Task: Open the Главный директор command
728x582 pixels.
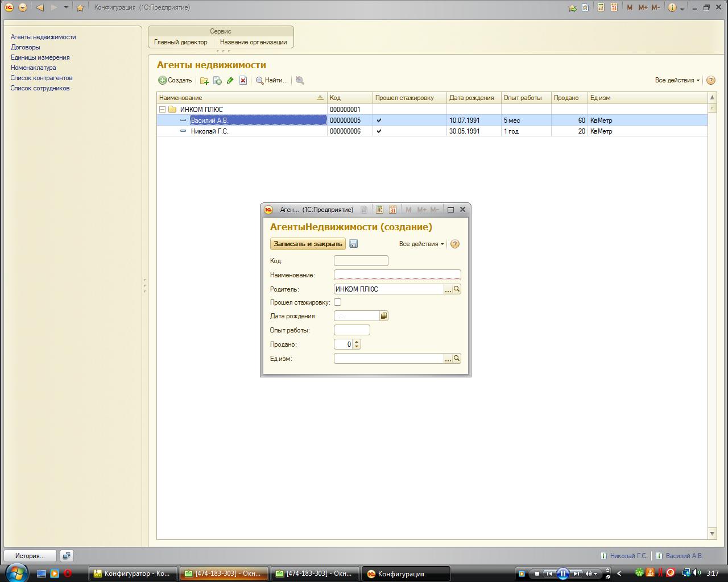Action: [181, 42]
